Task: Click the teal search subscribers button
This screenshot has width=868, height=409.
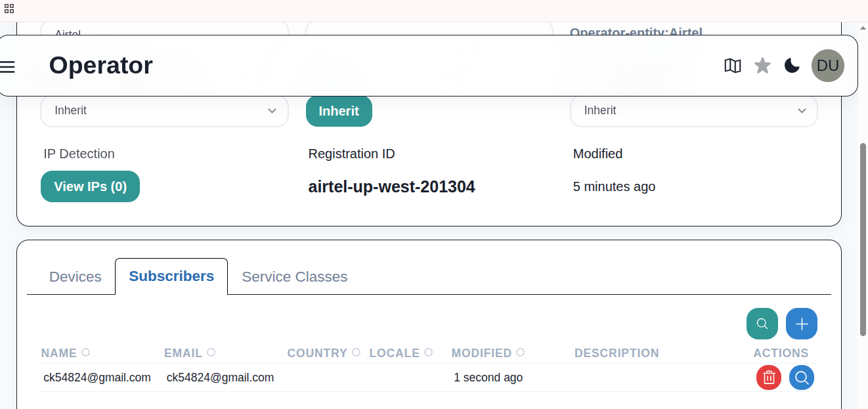Action: [762, 324]
